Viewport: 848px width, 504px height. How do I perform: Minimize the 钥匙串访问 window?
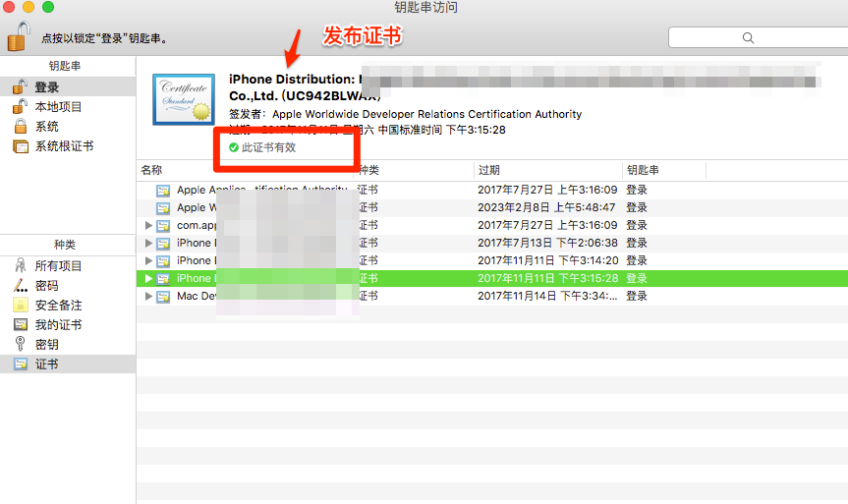pyautogui.click(x=28, y=7)
